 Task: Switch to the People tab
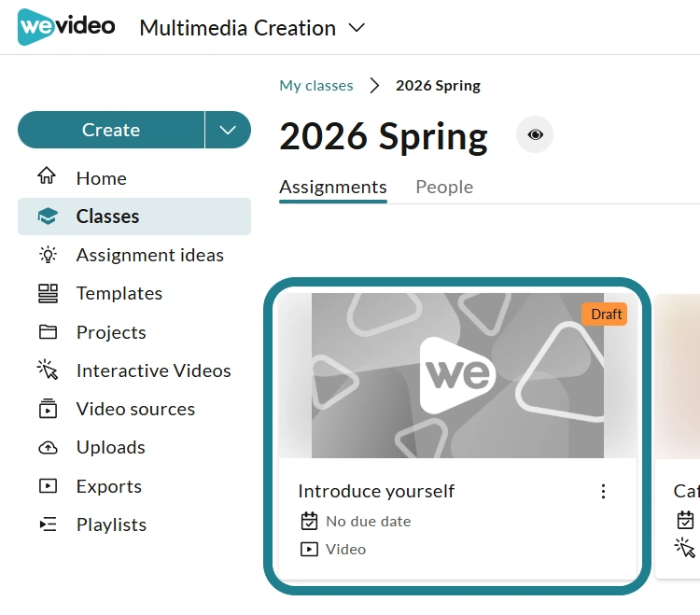click(x=444, y=187)
